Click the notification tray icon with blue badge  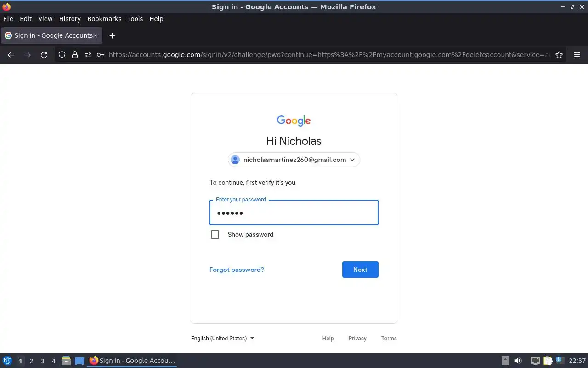click(560, 360)
